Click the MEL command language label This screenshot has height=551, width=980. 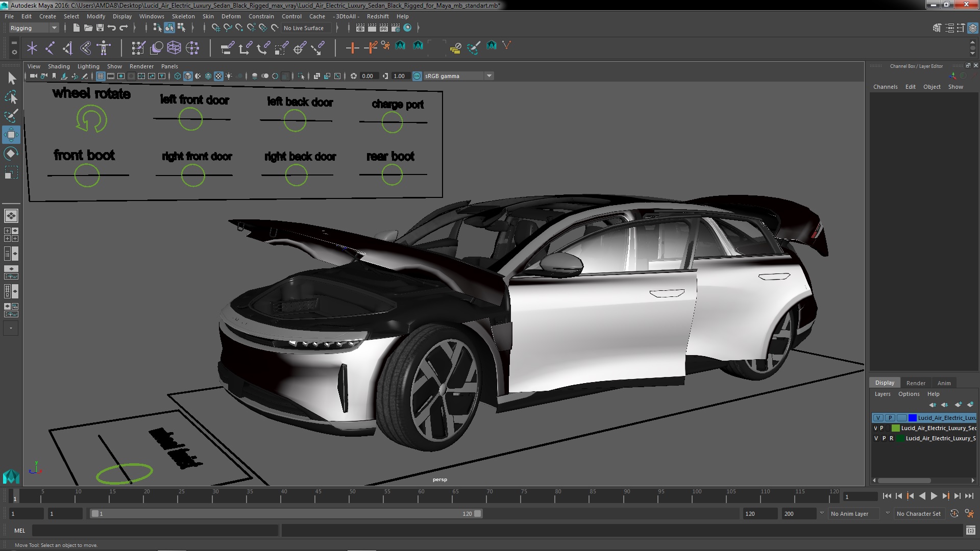click(19, 531)
